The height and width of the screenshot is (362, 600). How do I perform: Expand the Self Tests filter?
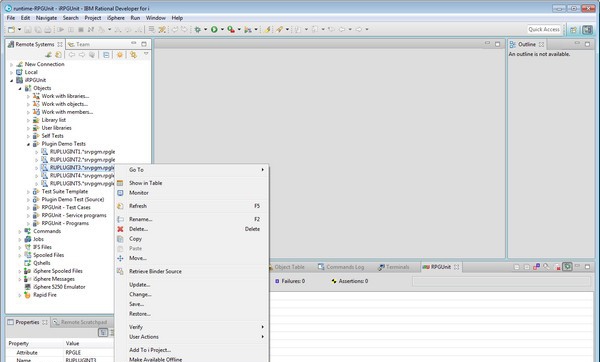[x=28, y=136]
